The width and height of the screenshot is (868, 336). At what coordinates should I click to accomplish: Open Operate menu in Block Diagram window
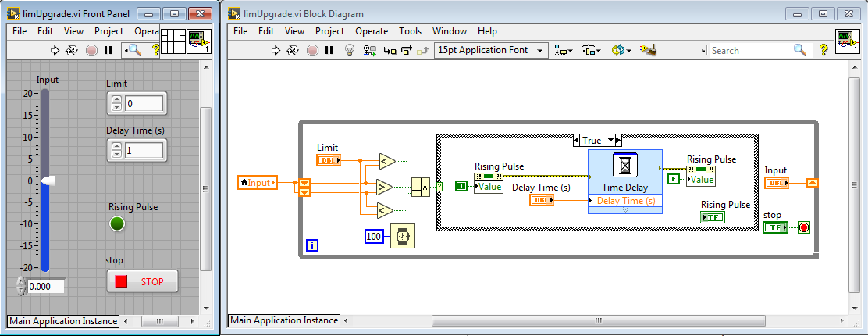click(372, 31)
